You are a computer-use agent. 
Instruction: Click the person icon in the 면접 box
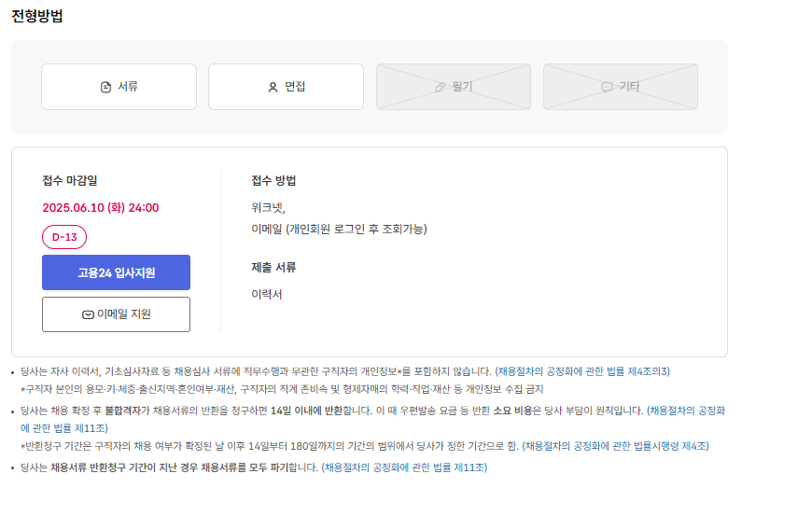click(273, 87)
